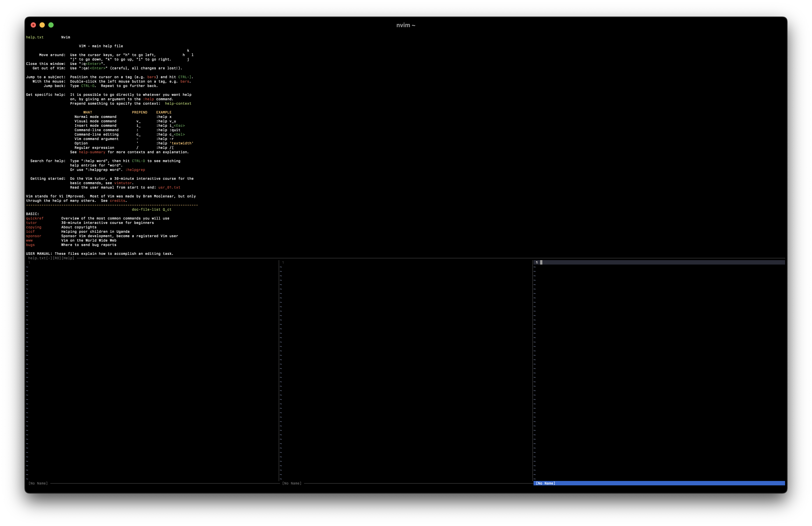Viewport: 812px width, 526px height.
Task: Click the highlighted blue [No Name] status line
Action: (x=546, y=483)
